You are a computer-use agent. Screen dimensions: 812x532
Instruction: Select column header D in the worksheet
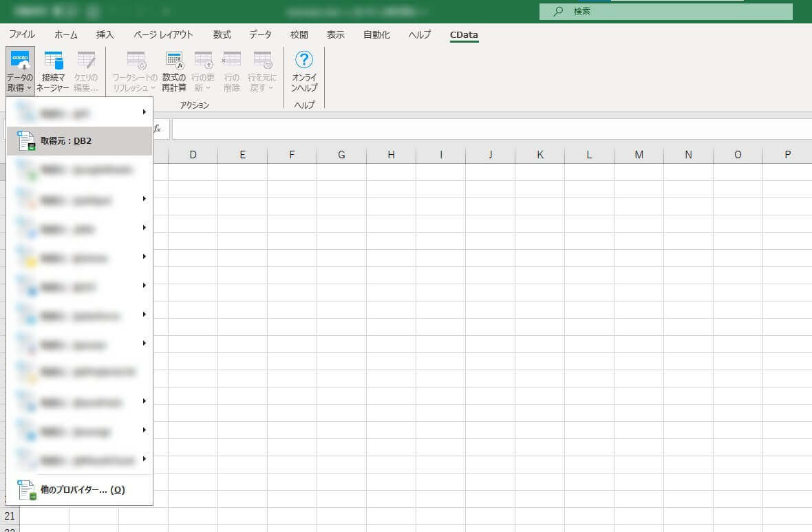[x=193, y=154]
